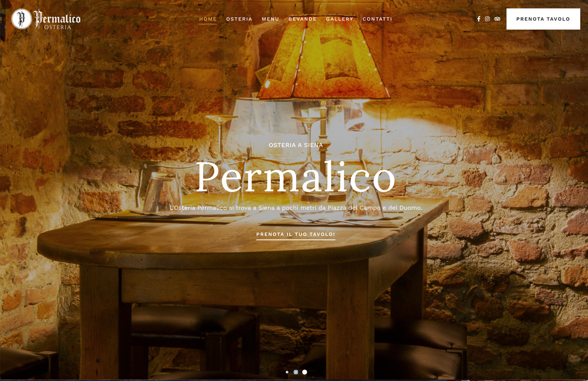Go to the HOME nav item
588x381 pixels.
(x=208, y=19)
